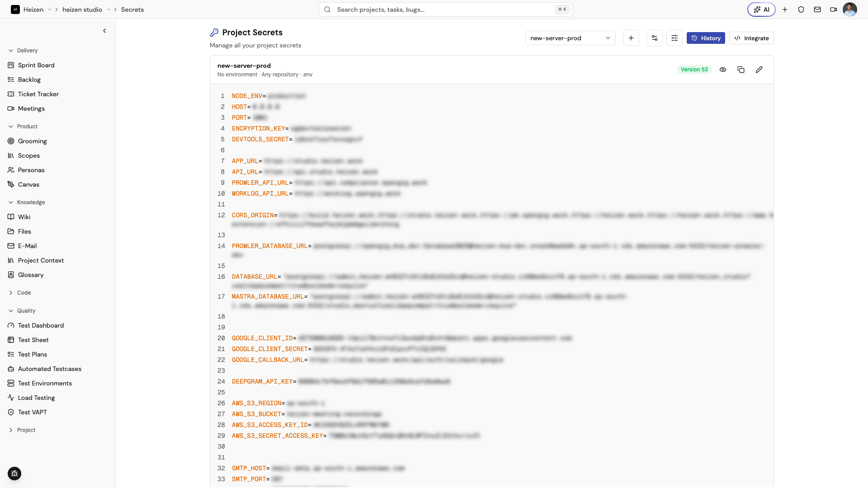Go to Ticket Tracker
The width and height of the screenshot is (868, 488).
[x=38, y=94]
